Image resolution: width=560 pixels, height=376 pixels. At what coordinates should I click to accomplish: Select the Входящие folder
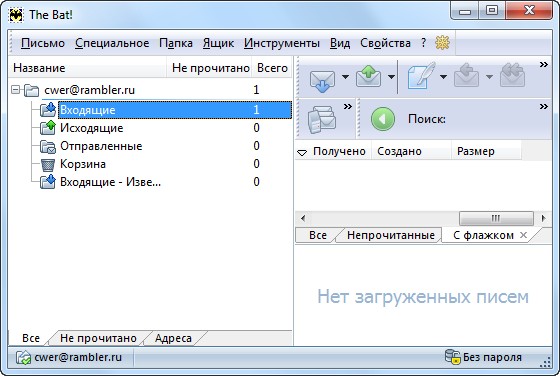175,110
